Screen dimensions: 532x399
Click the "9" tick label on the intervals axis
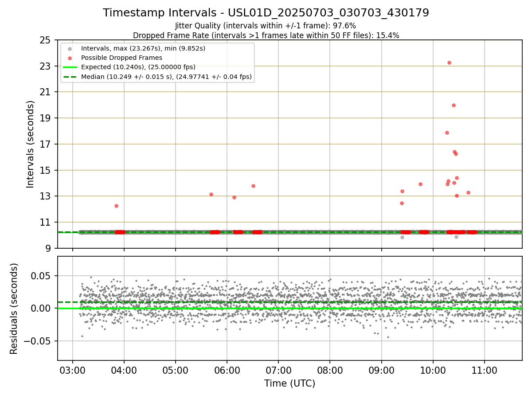49,249
